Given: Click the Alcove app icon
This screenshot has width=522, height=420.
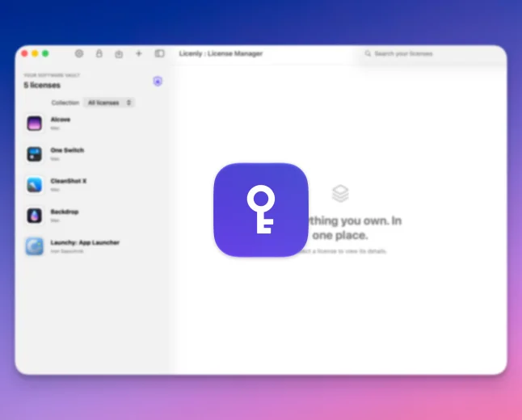Looking at the screenshot, I should (x=34, y=124).
